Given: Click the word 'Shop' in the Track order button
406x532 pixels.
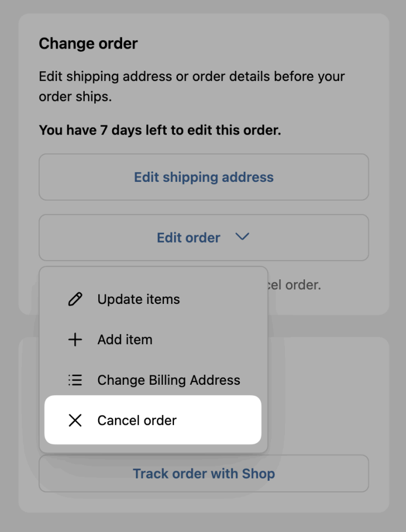Looking at the screenshot, I should tap(258, 473).
